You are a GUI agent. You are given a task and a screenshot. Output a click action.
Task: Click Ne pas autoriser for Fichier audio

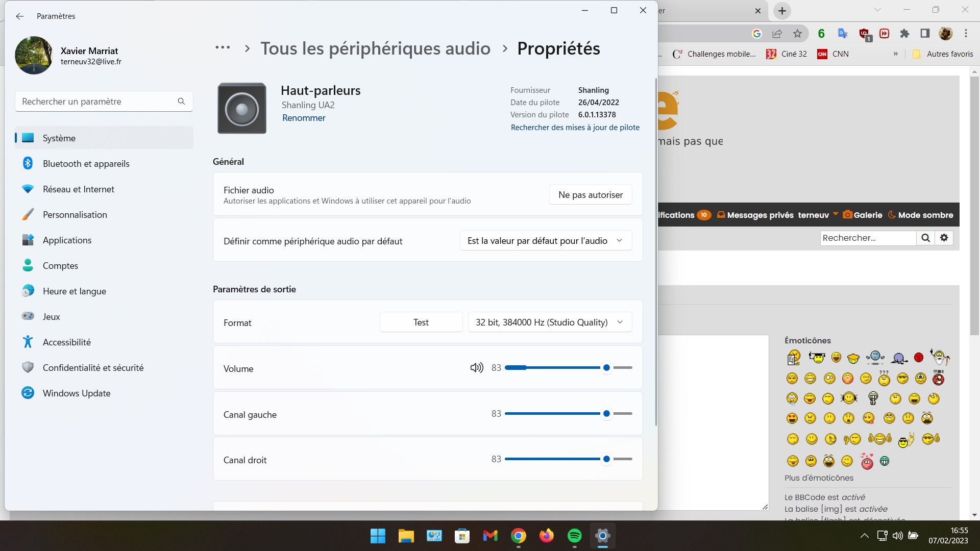pos(591,195)
